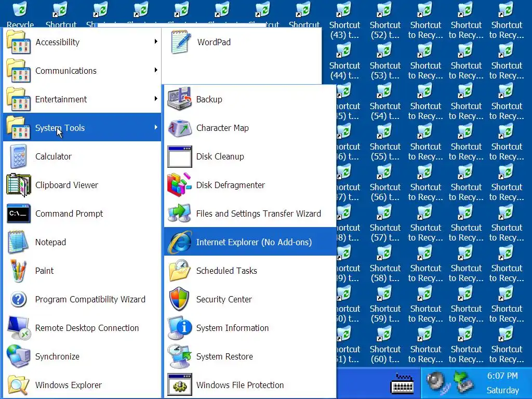
Task: Click the speaker volume tray icon
Action: [x=438, y=382]
